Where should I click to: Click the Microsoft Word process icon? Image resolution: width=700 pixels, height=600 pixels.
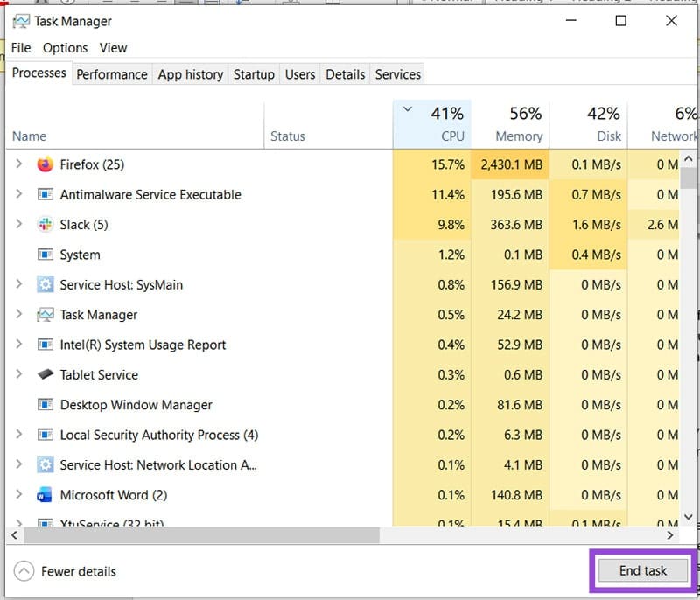(45, 494)
